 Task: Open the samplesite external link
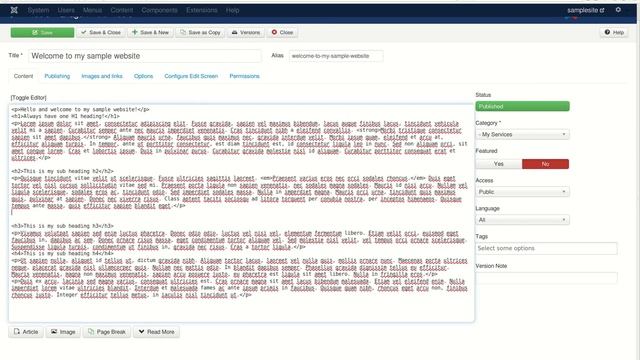(585, 10)
